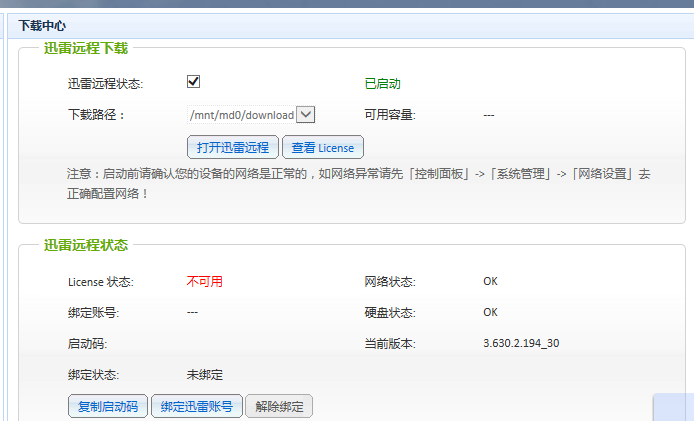
Task: Click the 绑定账号 label
Action: [93, 312]
